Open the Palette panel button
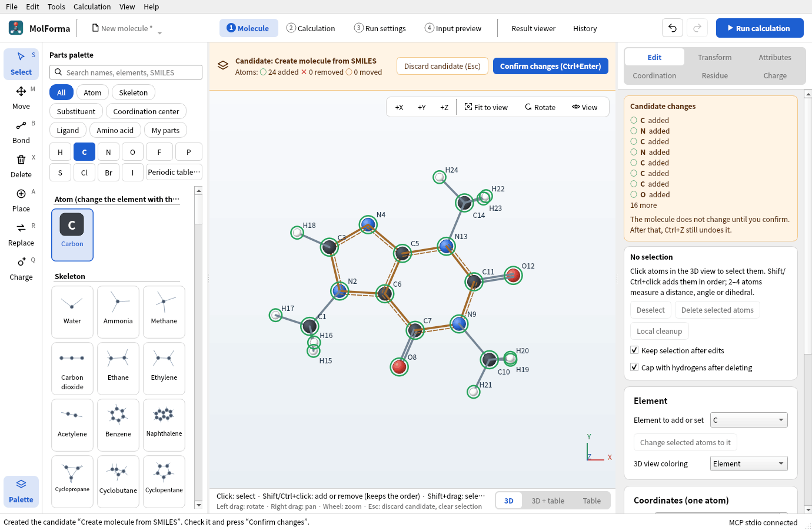This screenshot has width=812, height=530. point(21,491)
